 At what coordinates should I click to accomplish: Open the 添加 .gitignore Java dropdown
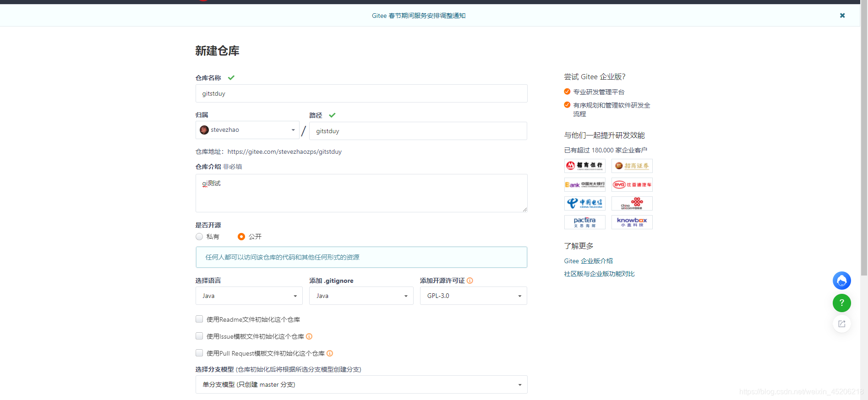pyautogui.click(x=361, y=296)
